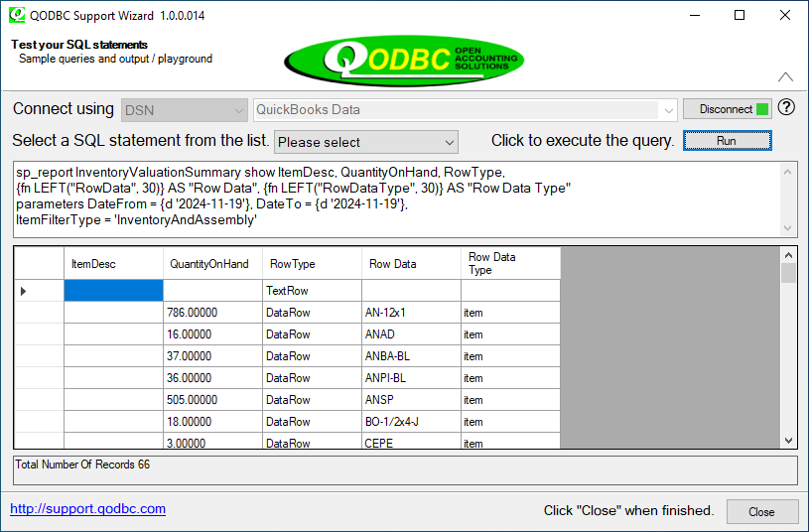The height and width of the screenshot is (532, 809).
Task: Run the SQL query
Action: tap(727, 140)
